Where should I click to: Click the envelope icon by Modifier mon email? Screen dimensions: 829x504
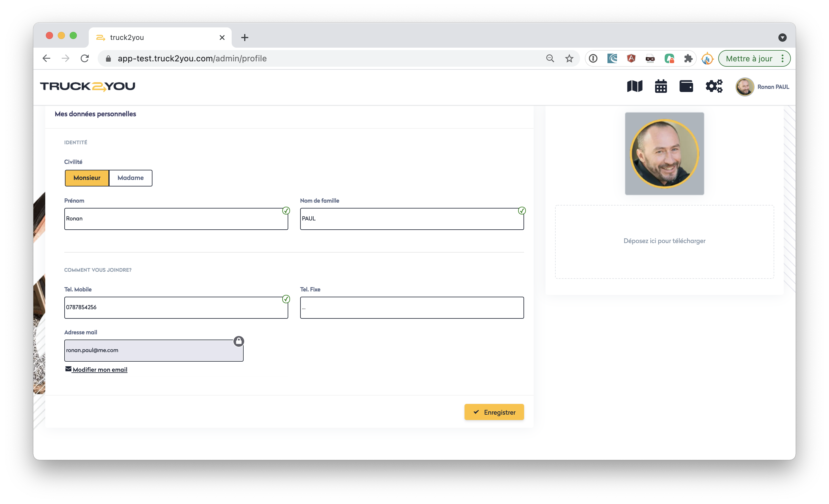[68, 369]
